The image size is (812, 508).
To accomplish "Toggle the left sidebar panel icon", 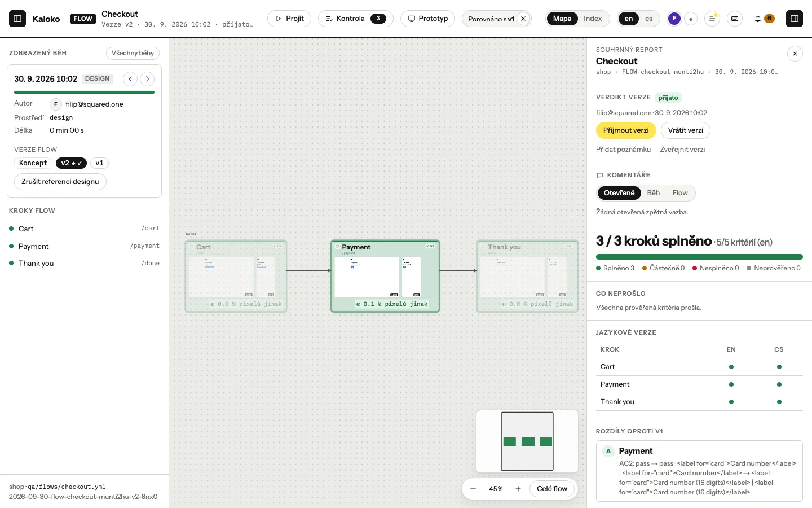I will pos(17,19).
